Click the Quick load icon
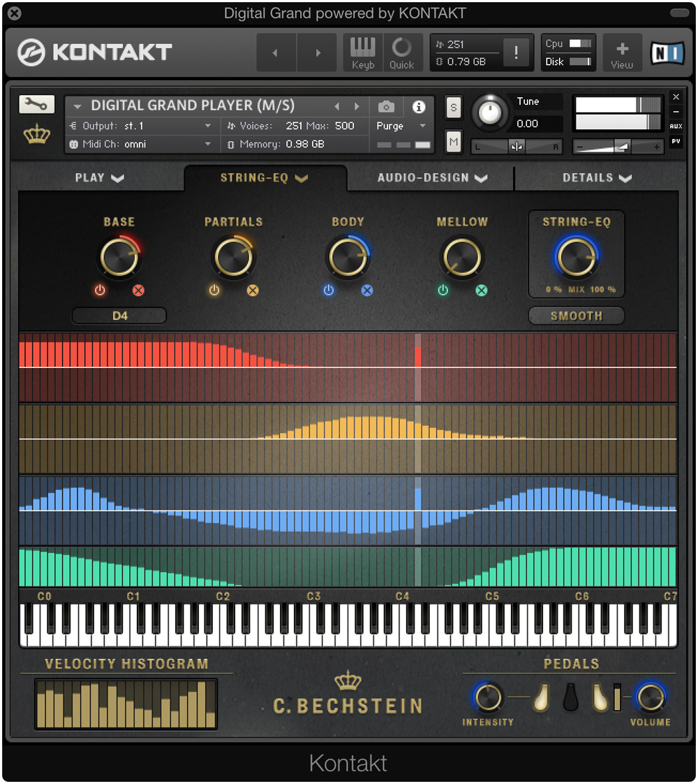This screenshot has width=698, height=784. pyautogui.click(x=402, y=52)
